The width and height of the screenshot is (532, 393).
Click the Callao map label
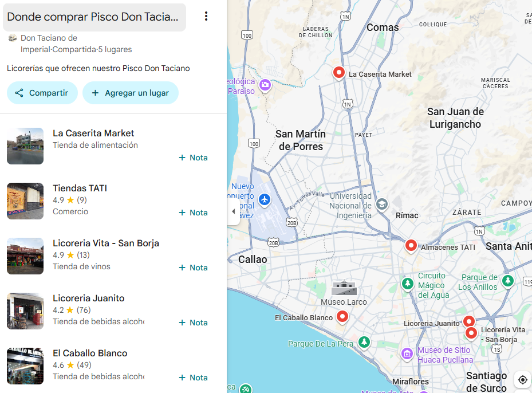(x=253, y=260)
